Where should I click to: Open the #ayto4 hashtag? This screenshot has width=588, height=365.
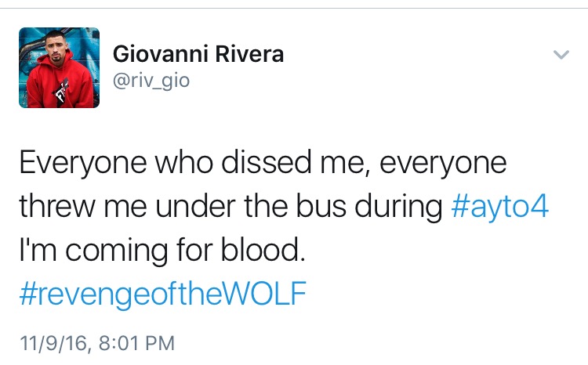click(x=500, y=207)
